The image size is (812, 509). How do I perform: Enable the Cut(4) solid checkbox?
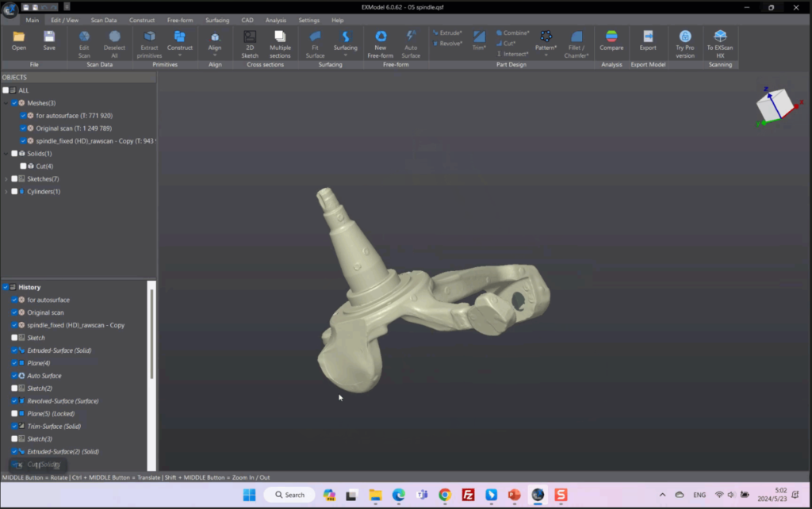(24, 166)
